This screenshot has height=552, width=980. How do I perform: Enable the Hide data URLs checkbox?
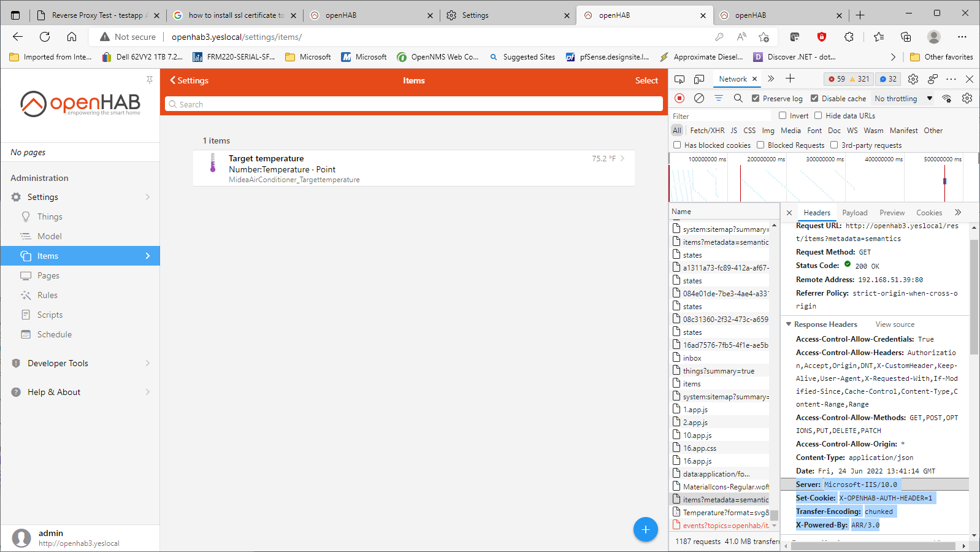[818, 115]
